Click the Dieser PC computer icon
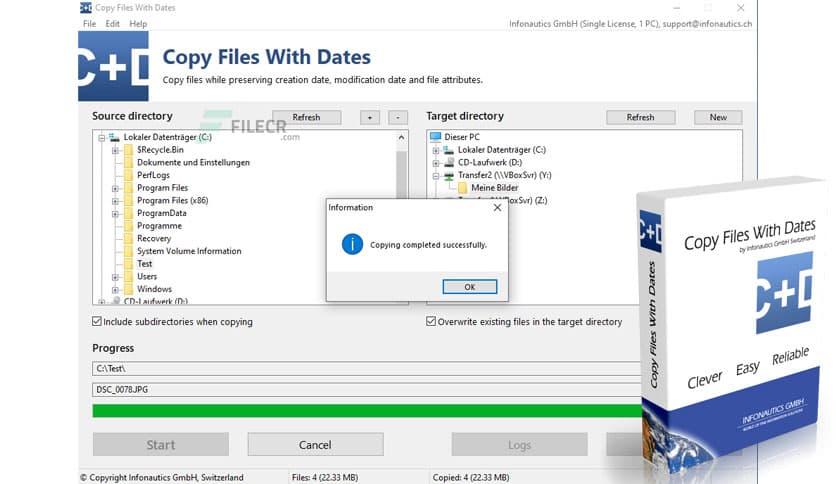Screen dimensions: 836x484 pos(436,137)
